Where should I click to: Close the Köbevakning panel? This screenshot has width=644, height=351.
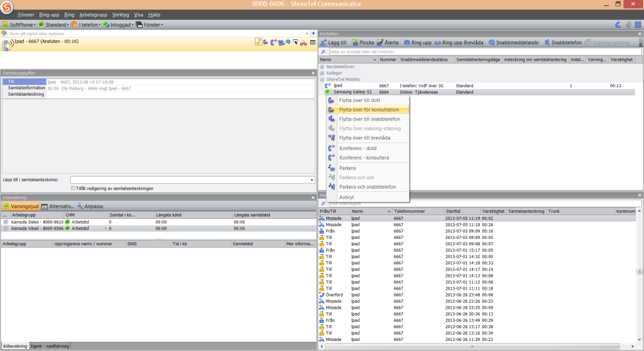pos(313,197)
